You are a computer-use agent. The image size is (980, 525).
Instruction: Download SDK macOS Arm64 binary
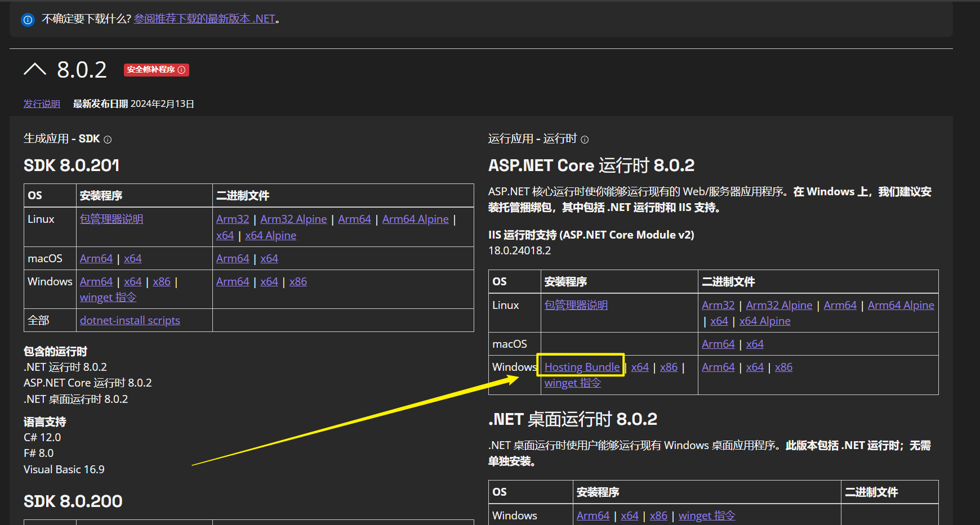point(233,258)
